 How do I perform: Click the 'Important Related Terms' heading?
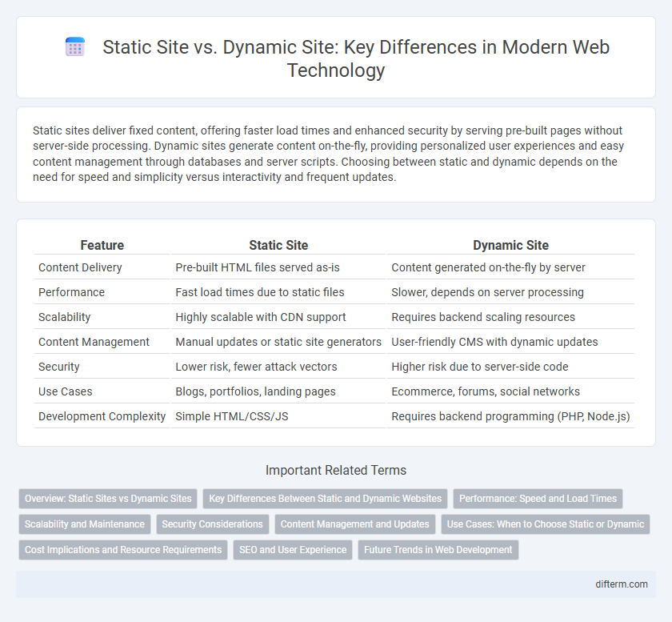click(336, 470)
